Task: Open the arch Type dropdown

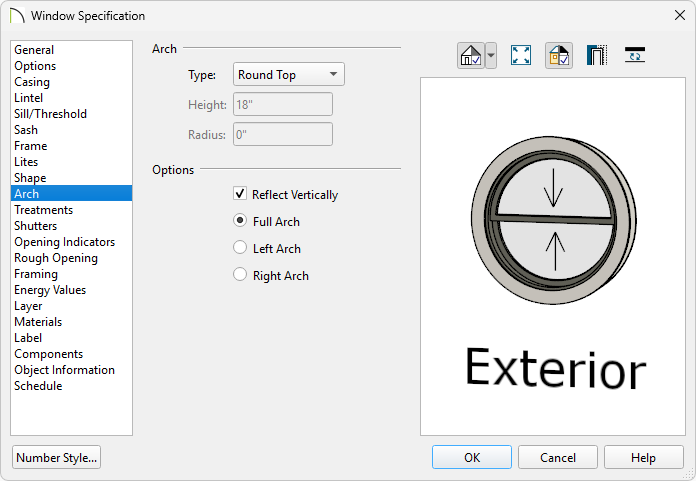Action: click(x=289, y=74)
